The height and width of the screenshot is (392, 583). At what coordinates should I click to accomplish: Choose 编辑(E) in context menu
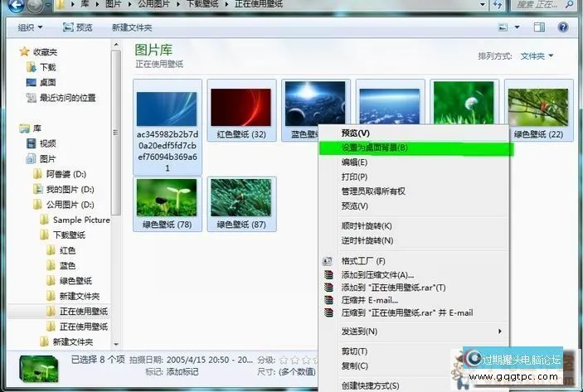(x=414, y=162)
